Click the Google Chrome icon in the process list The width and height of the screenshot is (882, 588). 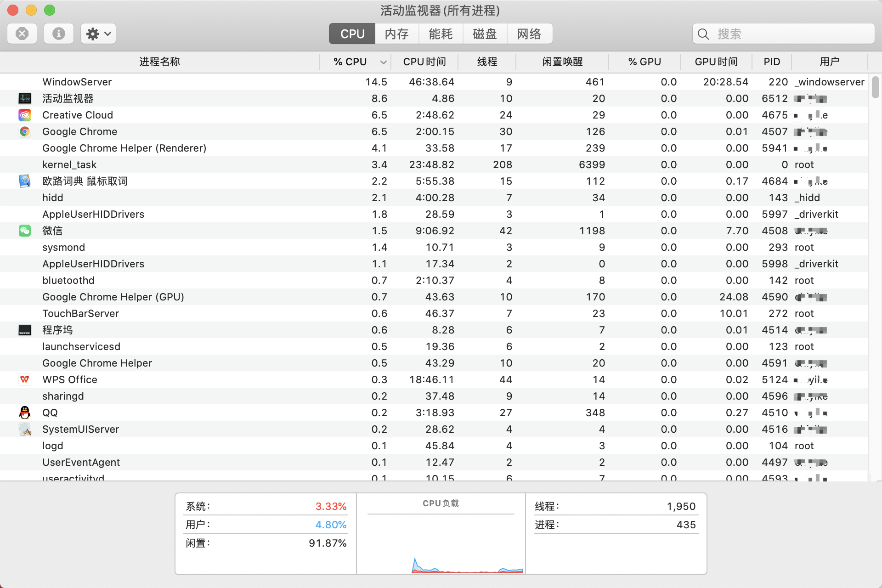(x=25, y=131)
